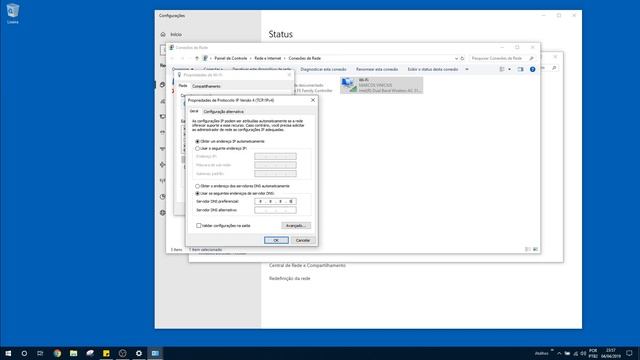Viewport: 640px width, 360px height.
Task: Click the clock showing 23:57 on the taskbar
Action: [x=611, y=353]
